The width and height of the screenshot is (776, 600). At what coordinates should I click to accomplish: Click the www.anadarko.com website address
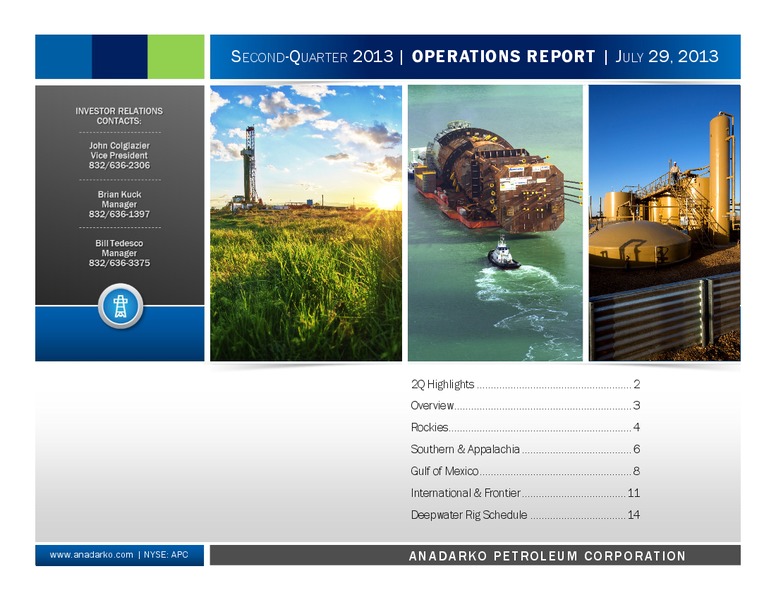tap(92, 555)
